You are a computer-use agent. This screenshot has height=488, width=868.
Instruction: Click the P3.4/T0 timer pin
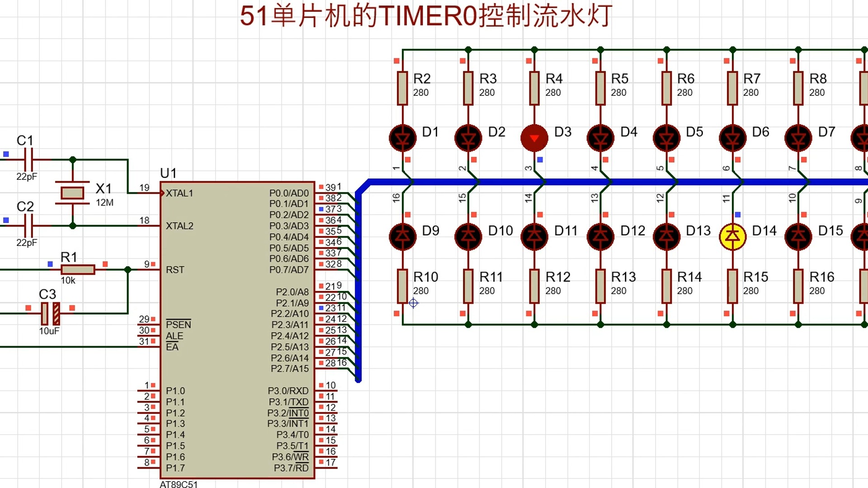[292, 435]
